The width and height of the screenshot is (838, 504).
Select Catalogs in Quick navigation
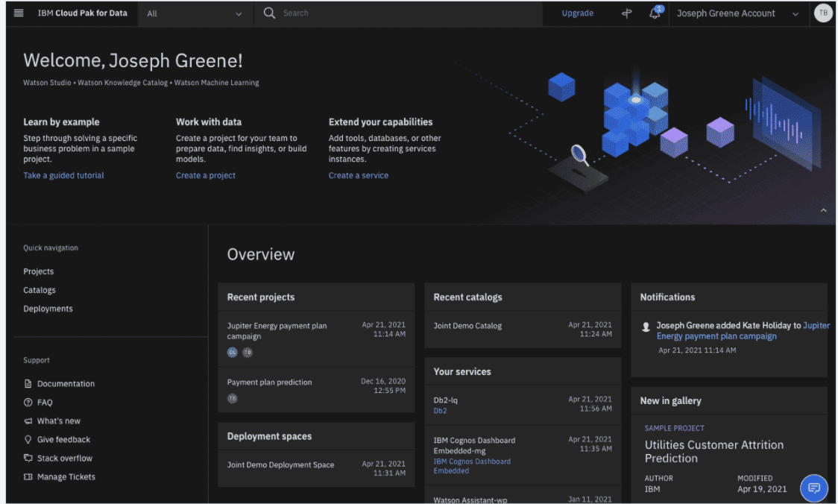(39, 289)
